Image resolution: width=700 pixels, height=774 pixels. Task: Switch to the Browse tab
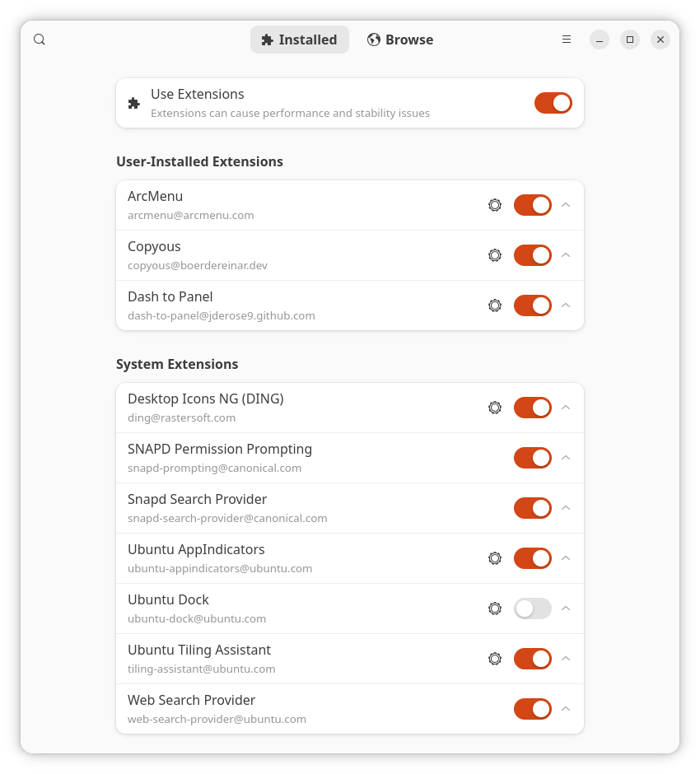[400, 40]
